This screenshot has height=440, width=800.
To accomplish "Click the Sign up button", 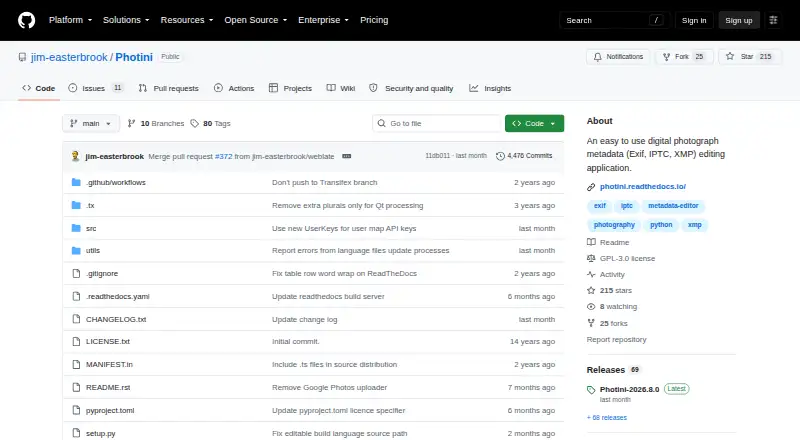I will click(739, 20).
